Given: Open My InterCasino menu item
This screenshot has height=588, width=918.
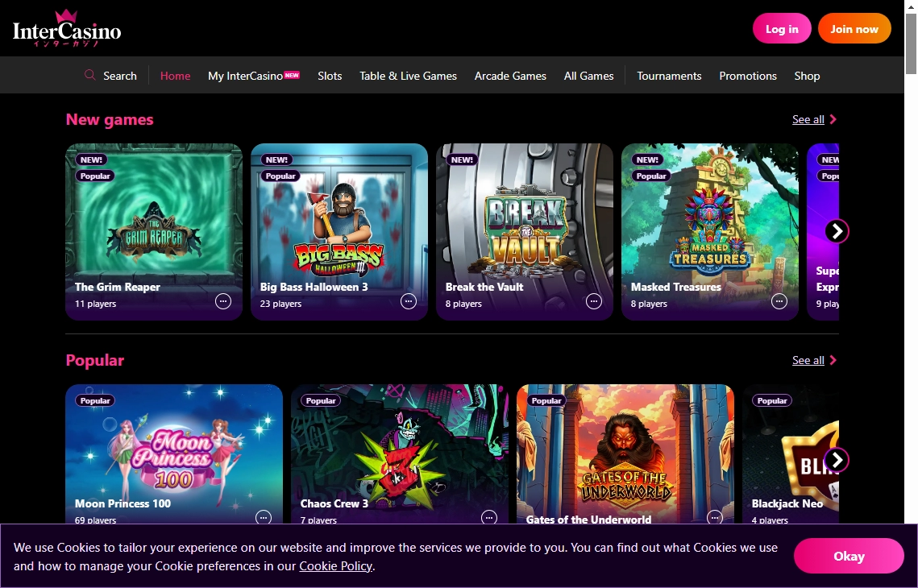Looking at the screenshot, I should [x=245, y=76].
